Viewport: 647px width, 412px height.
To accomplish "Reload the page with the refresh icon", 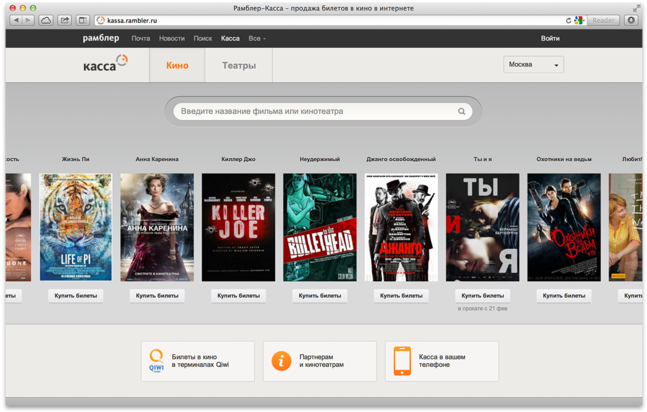I will (x=568, y=20).
